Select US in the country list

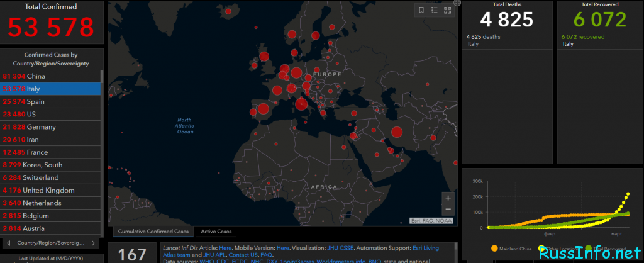click(50, 115)
